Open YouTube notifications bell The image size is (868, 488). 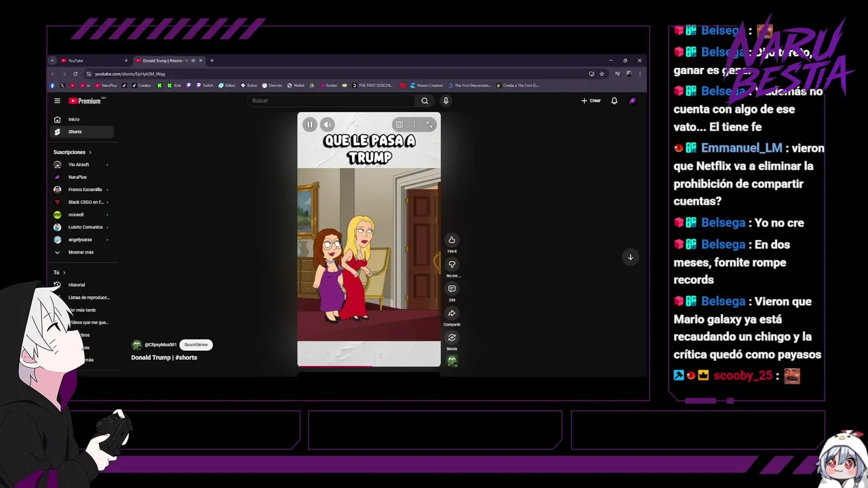614,101
